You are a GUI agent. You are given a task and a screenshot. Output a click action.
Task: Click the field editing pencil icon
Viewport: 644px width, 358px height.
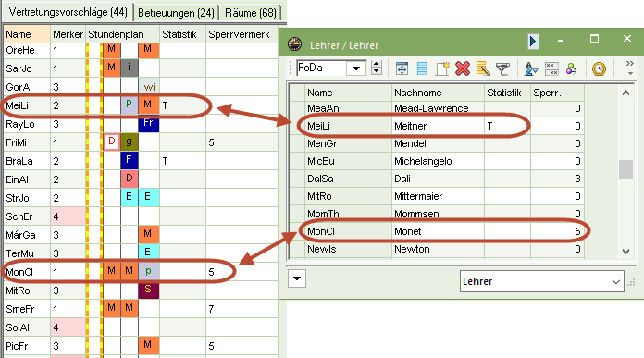point(483,68)
